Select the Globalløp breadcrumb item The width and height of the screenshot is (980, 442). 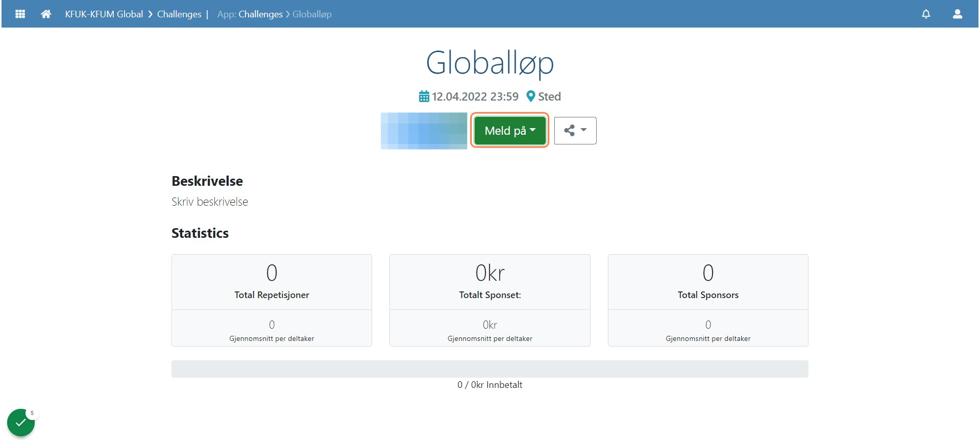312,14
